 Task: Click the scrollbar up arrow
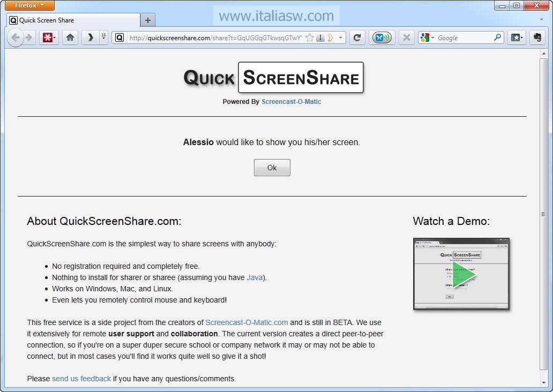point(543,54)
